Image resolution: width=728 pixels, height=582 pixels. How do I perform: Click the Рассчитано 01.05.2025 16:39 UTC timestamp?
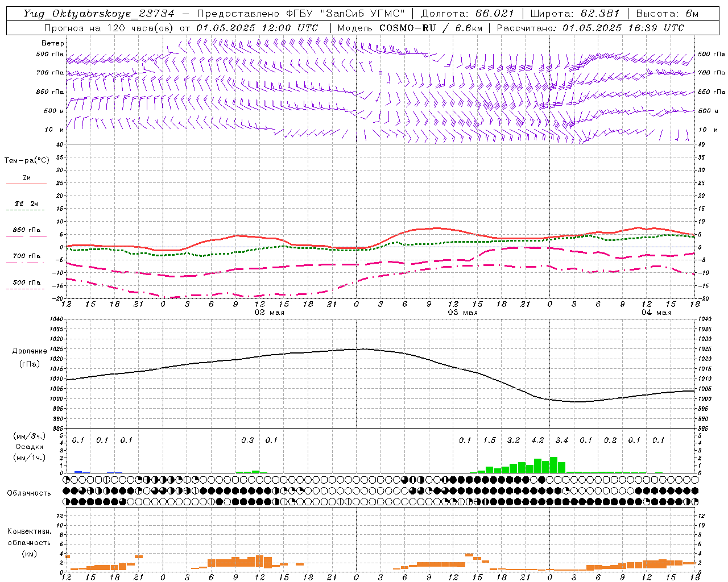point(590,28)
